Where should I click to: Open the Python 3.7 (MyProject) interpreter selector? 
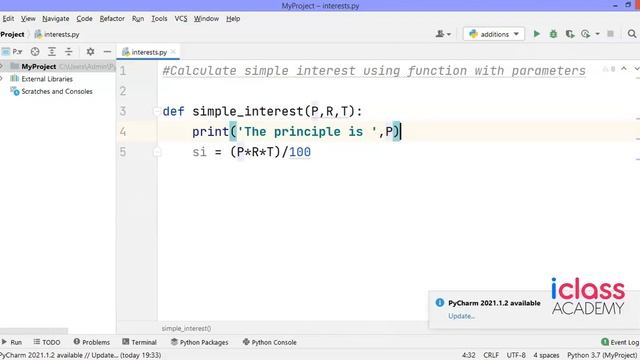(602, 355)
